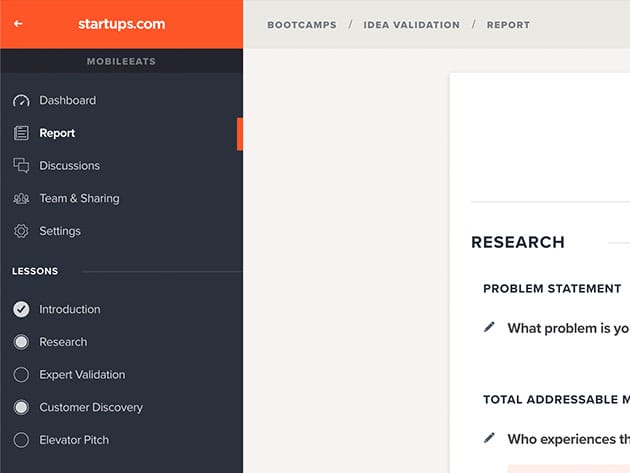Click the Dashboard gauge icon
The width and height of the screenshot is (630, 473).
tap(21, 101)
